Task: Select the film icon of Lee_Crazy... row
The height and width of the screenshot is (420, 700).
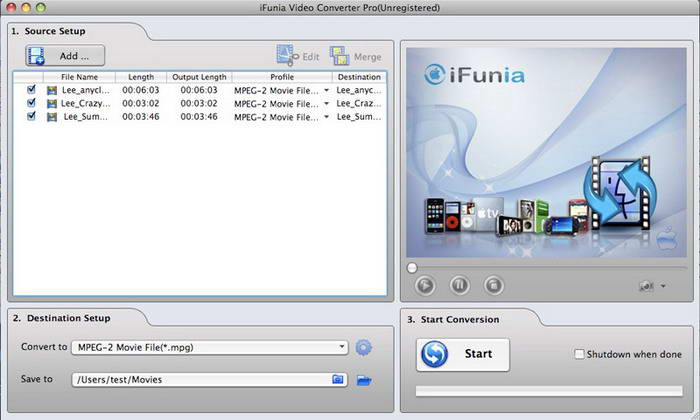Action: (52, 104)
